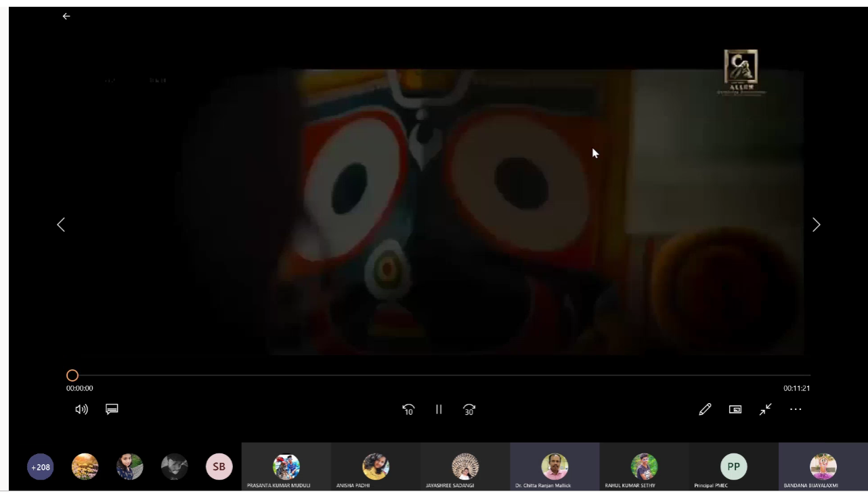
Task: Click the elapsed time 00:00:00 label
Action: [80, 388]
